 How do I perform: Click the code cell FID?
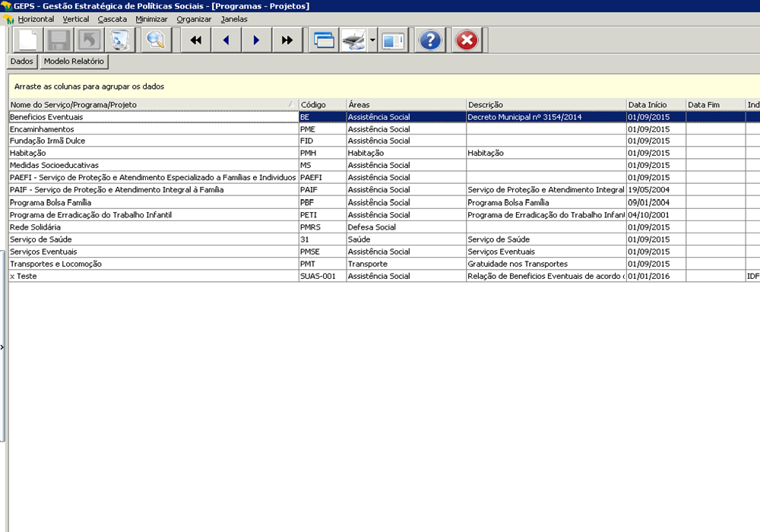322,141
